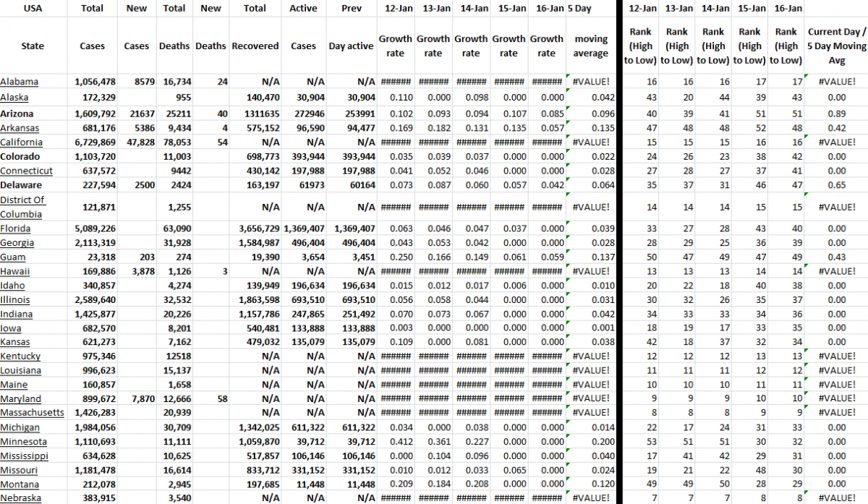Select the 5 Day moving average header
The image size is (868, 504).
point(590,46)
